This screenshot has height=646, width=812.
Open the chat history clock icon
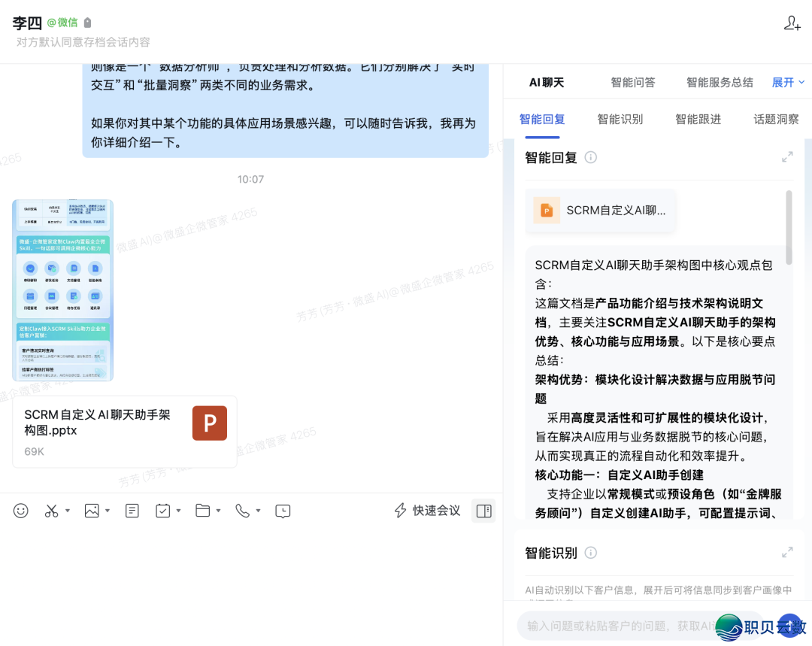283,511
